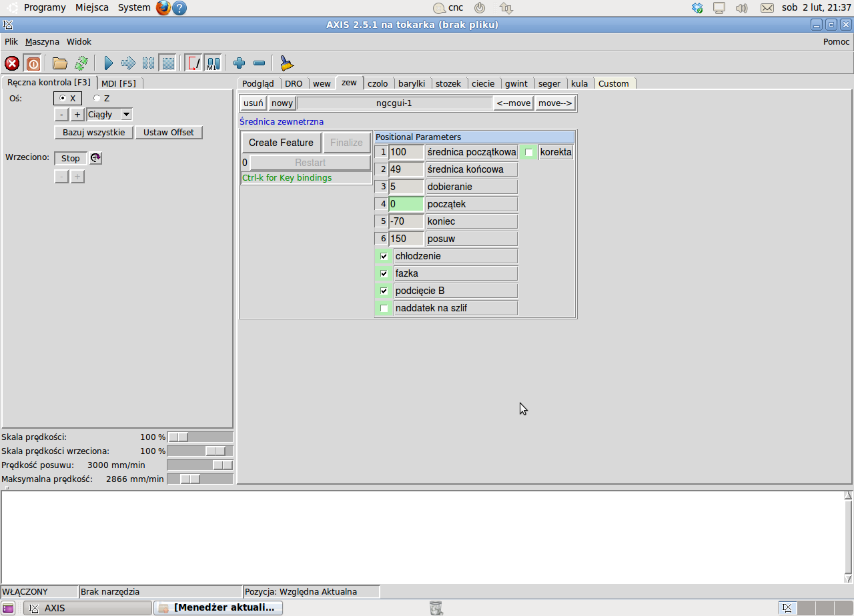Open the help icon in top panel
Viewport: 854px width, 616px height.
(179, 8)
